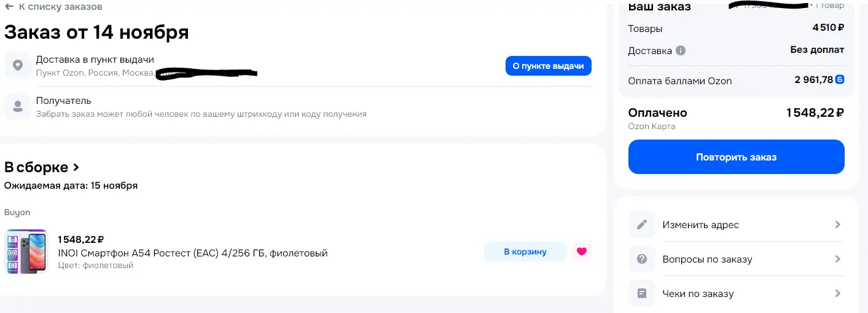The height and width of the screenshot is (313, 868).
Task: Click the 'О пункте выдачи' button
Action: click(x=548, y=66)
